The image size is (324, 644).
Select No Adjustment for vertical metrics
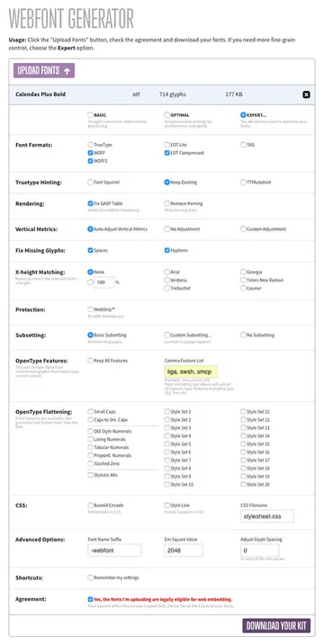(x=166, y=228)
